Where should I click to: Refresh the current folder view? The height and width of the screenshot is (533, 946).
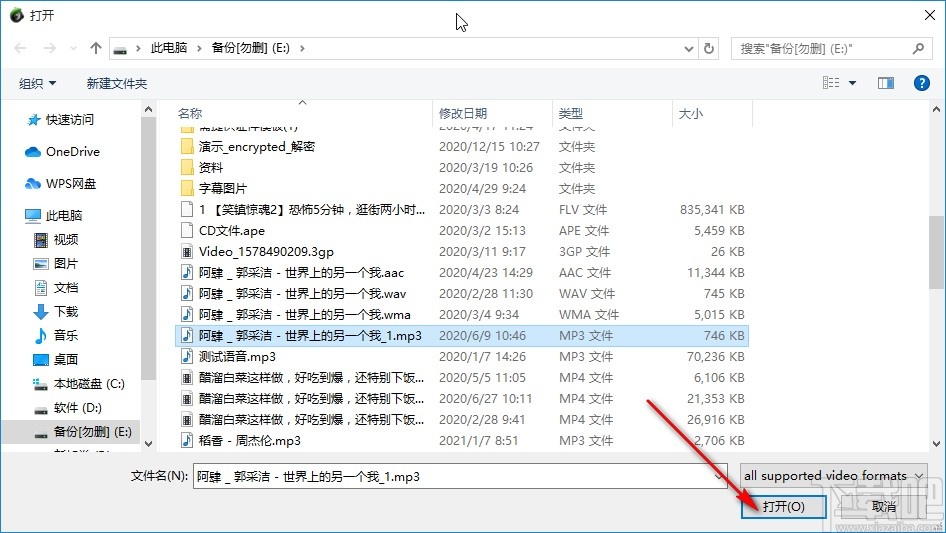[x=710, y=48]
